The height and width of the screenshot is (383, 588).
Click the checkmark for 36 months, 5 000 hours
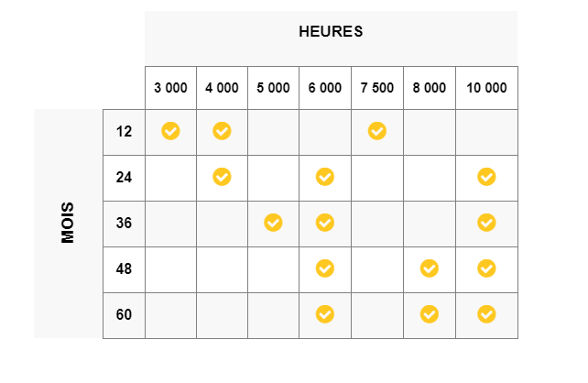point(273,223)
